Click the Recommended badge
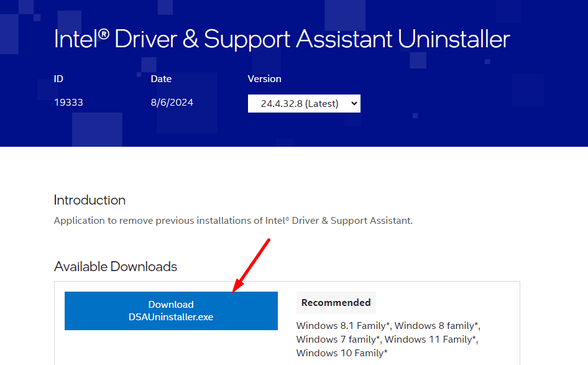Screen dimensions: 588x365 (x=336, y=303)
